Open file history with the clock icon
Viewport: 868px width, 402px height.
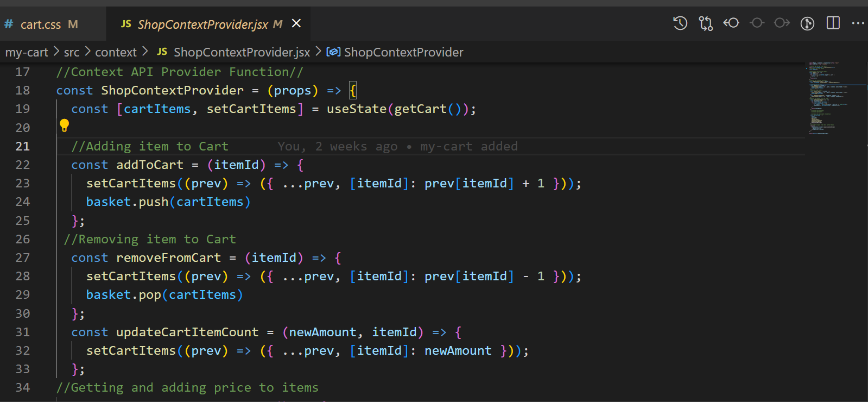tap(680, 23)
